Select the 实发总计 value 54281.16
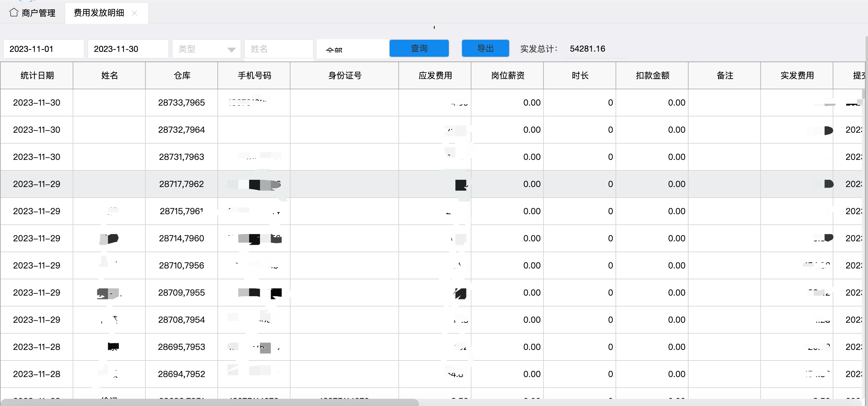 [x=587, y=49]
